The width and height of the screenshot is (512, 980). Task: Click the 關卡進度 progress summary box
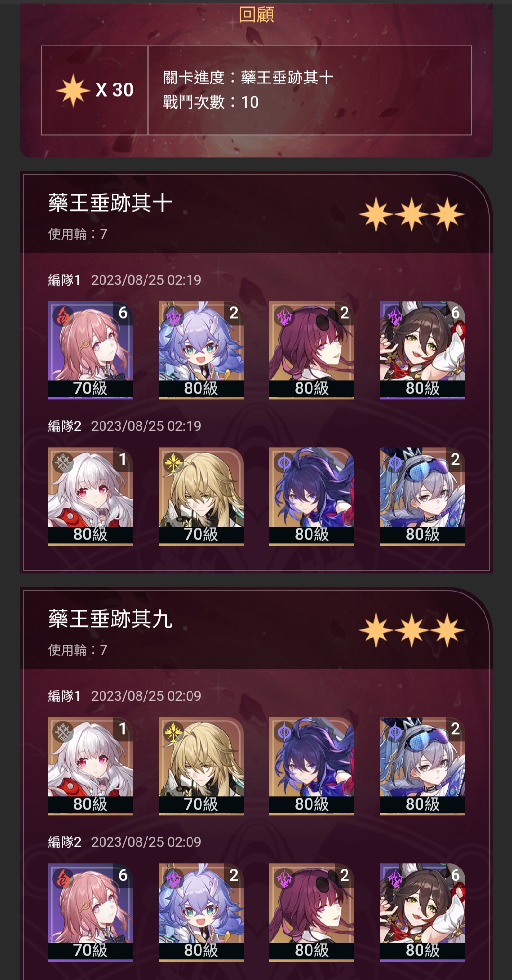310,90
